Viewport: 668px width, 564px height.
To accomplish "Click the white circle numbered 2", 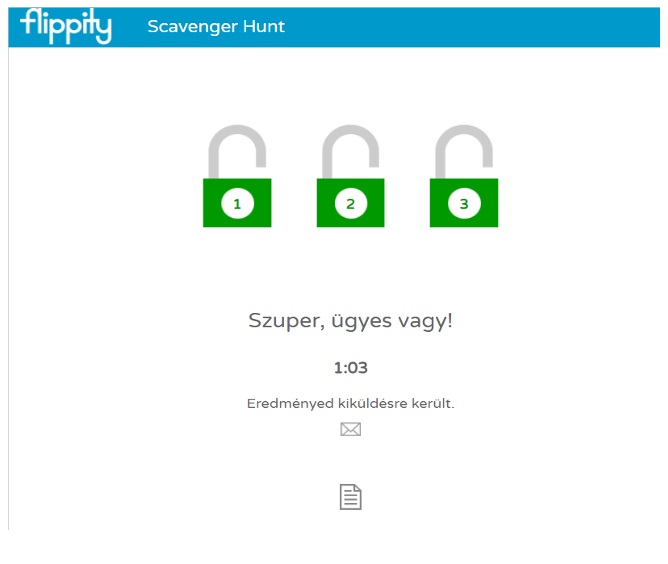I will [351, 203].
